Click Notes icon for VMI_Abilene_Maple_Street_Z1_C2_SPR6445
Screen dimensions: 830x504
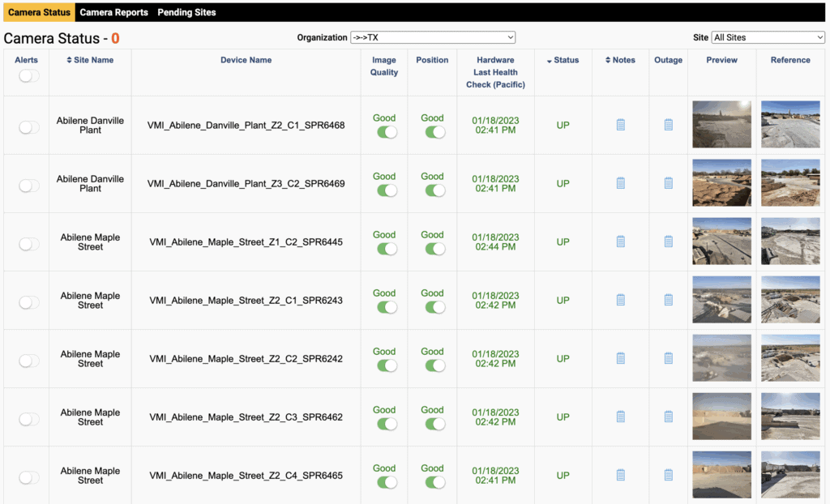pos(621,241)
